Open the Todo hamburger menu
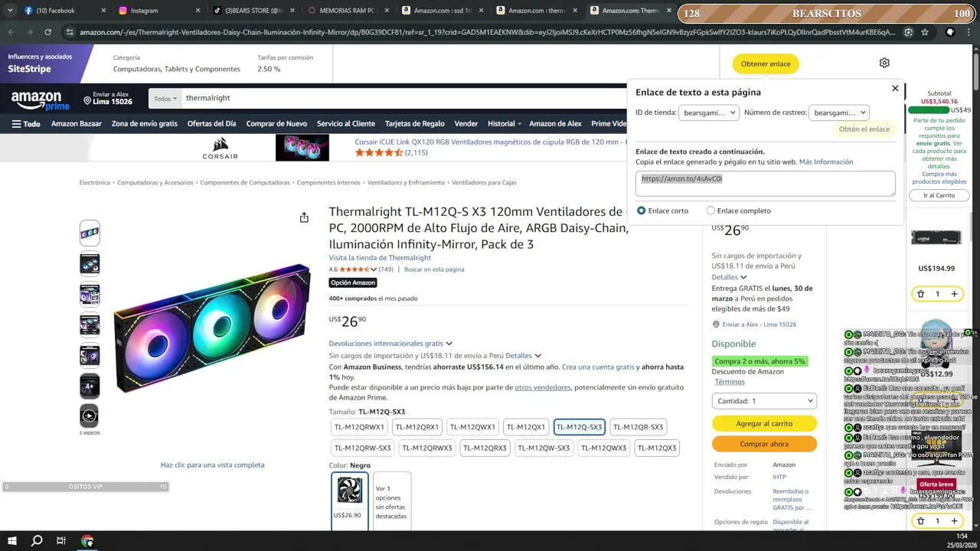This screenshot has height=551, width=980. 26,124
